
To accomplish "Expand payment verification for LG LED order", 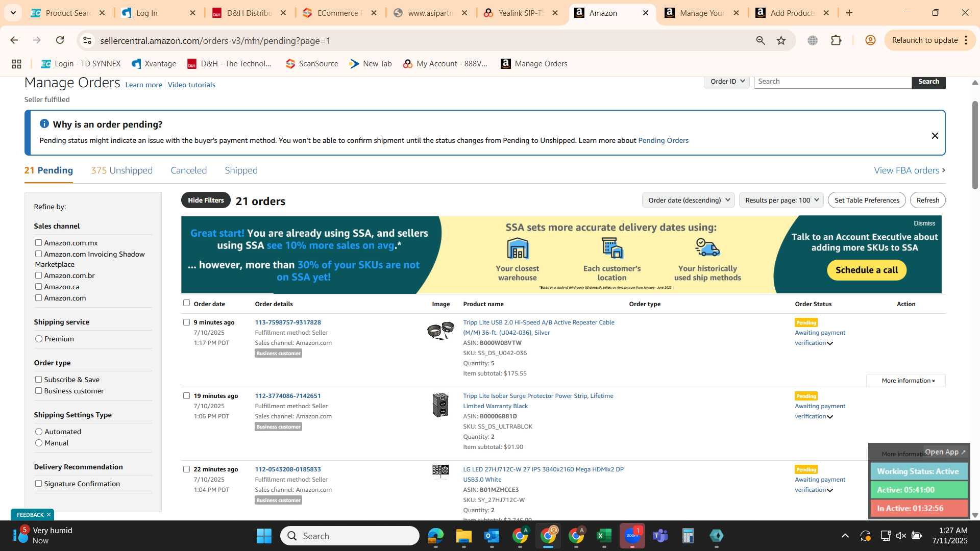I will coord(830,490).
